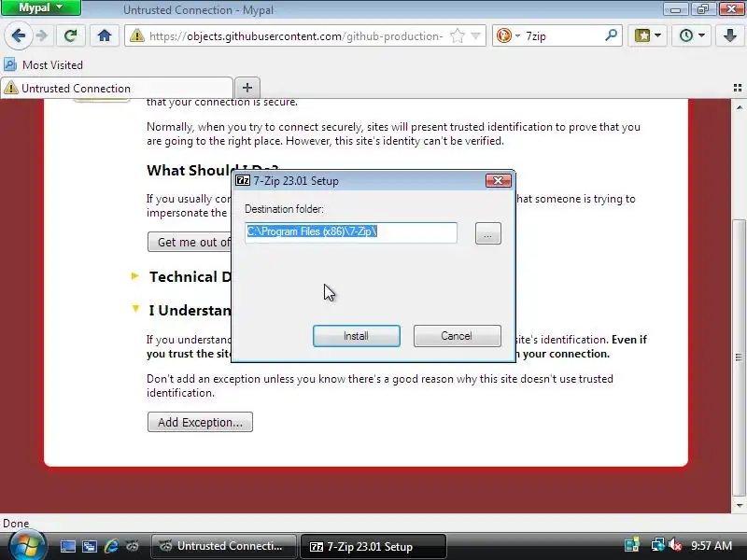Close the 7-Zip 23.01 Setup dialog
The image size is (747, 560).
499,180
